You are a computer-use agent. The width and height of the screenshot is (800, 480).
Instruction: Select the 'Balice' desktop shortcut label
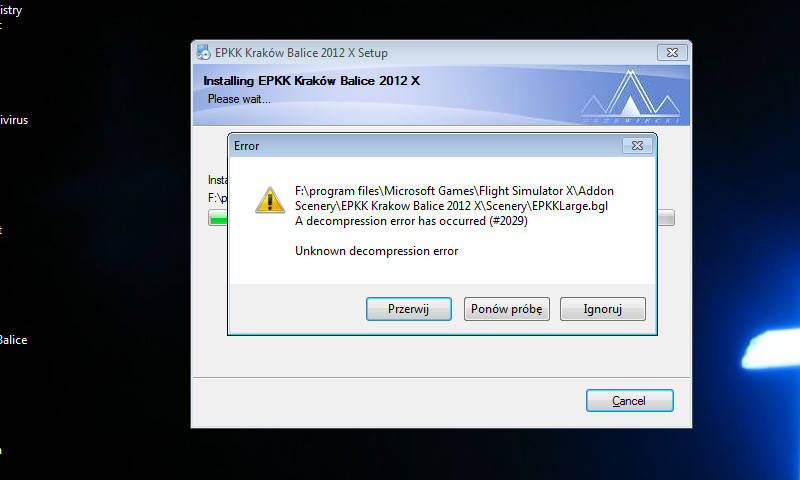[13, 340]
